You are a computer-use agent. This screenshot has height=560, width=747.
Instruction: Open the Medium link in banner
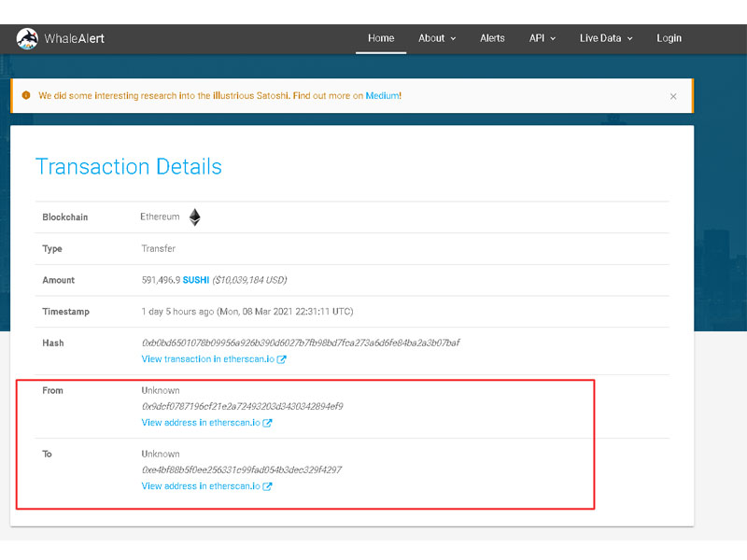[382, 96]
